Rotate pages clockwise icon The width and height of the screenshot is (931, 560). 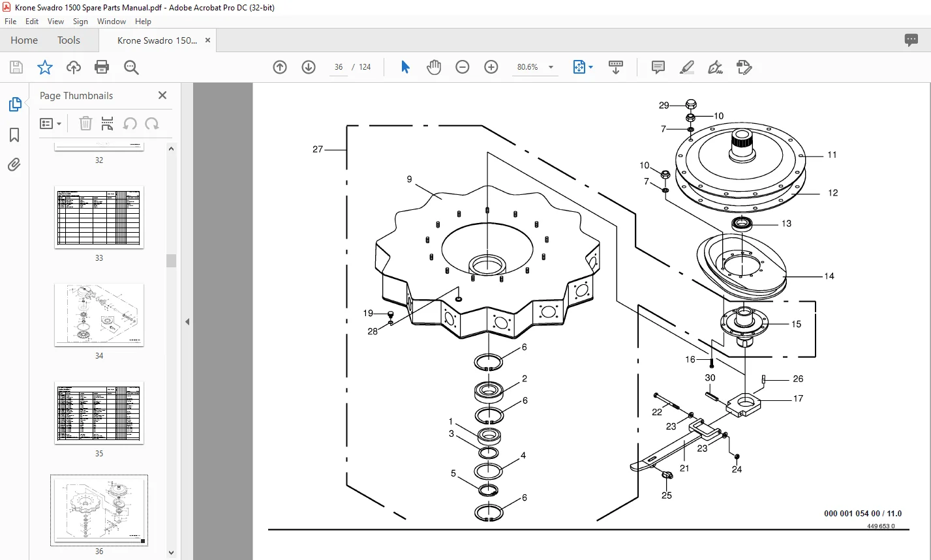(152, 124)
